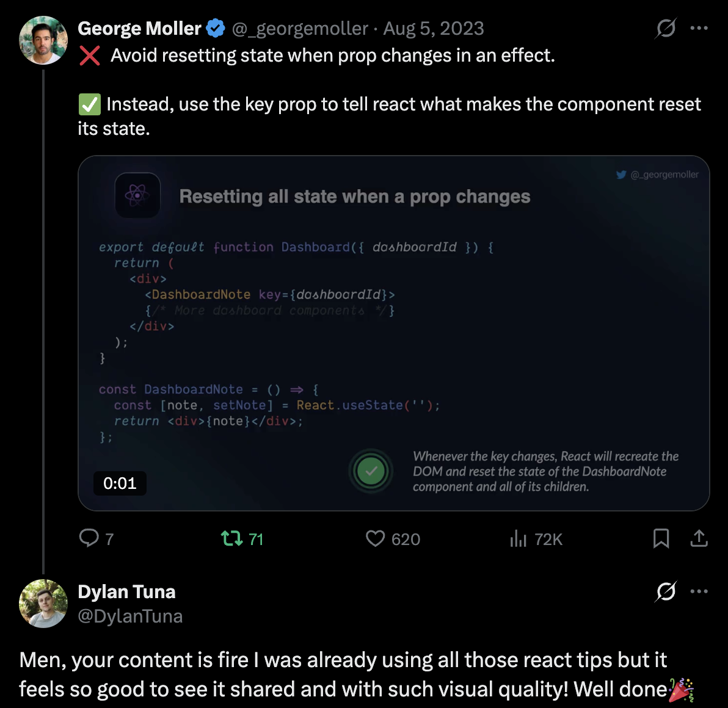The image size is (728, 708).
Task: Click the share upload icon on the tweet
Action: [x=699, y=538]
